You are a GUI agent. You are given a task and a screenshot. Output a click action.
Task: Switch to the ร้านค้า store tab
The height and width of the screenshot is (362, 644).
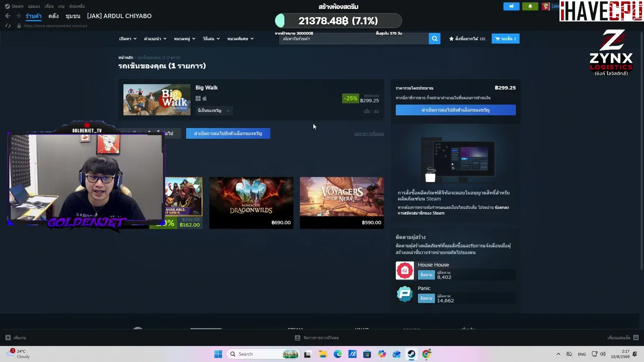coord(34,16)
